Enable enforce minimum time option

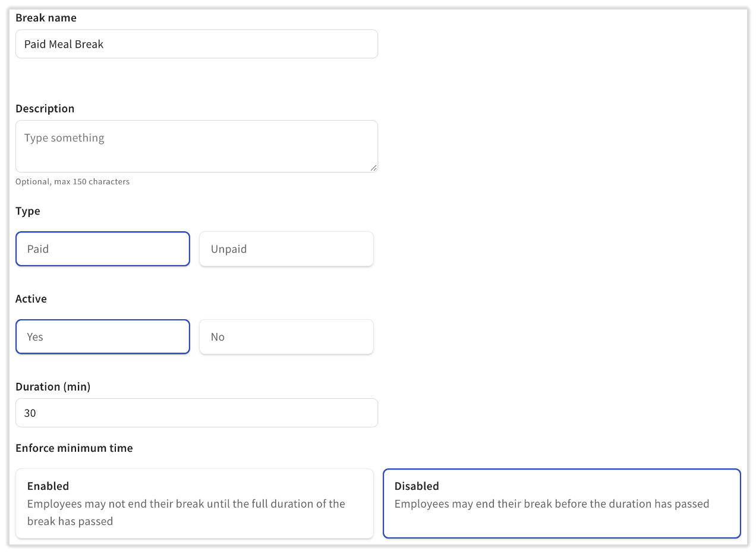pyautogui.click(x=194, y=503)
